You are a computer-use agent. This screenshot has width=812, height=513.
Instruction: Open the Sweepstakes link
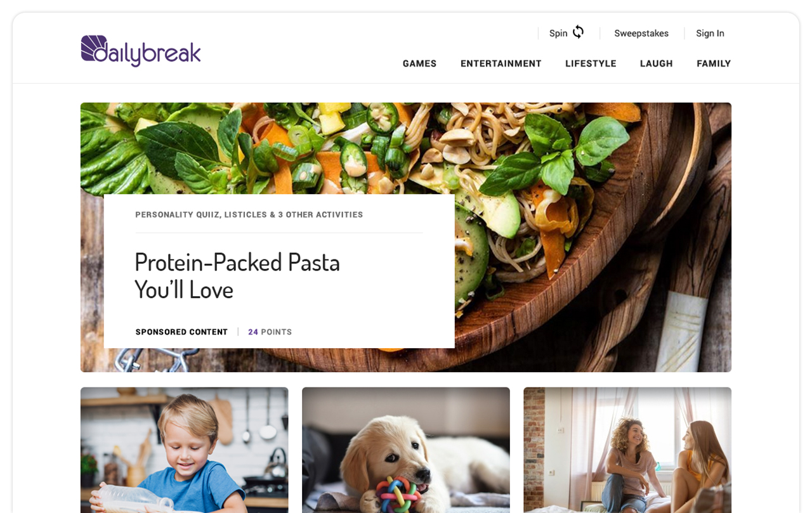click(x=641, y=33)
